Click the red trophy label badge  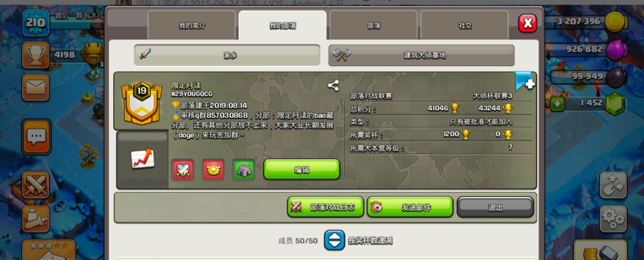pyautogui.click(x=213, y=170)
